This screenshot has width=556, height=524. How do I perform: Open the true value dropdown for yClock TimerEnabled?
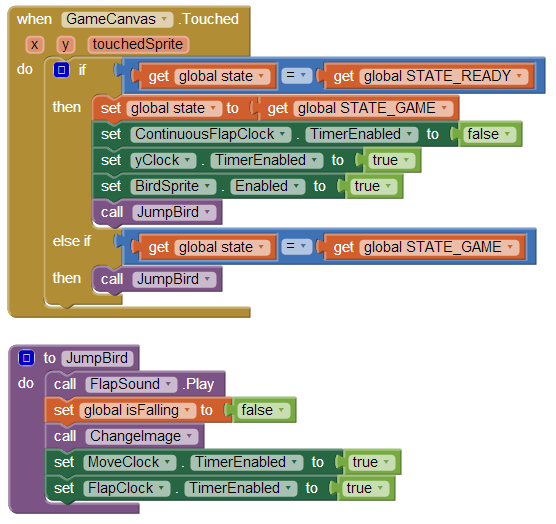pyautogui.click(x=391, y=160)
